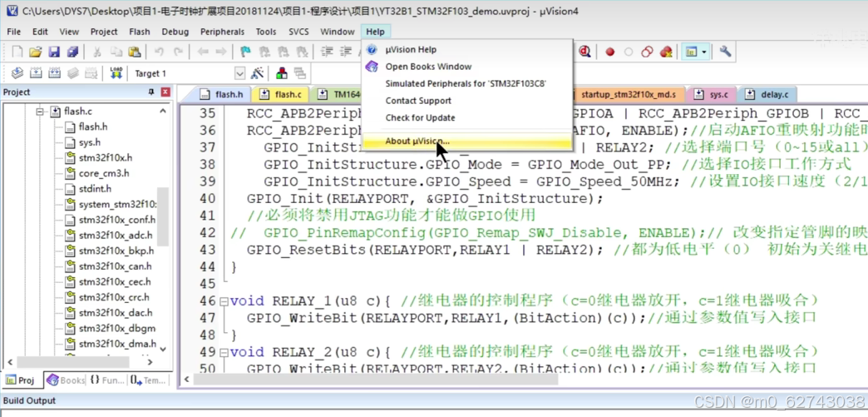Viewport: 868px width, 417px height.
Task: Click the Copy icon
Action: [116, 52]
